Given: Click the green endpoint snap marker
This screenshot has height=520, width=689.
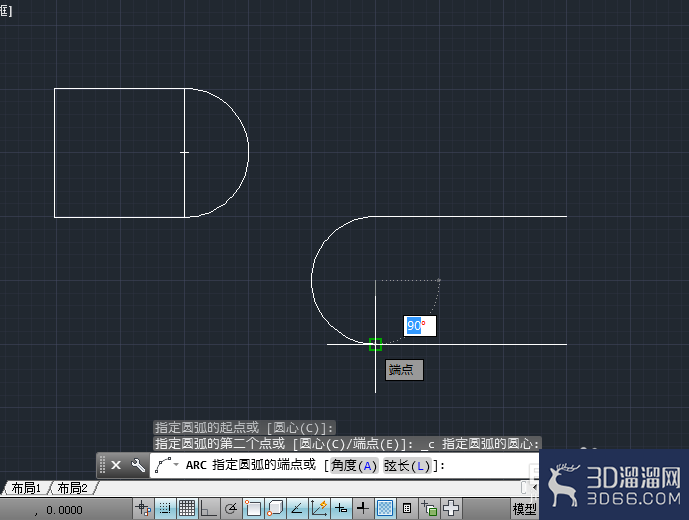Looking at the screenshot, I should (375, 344).
